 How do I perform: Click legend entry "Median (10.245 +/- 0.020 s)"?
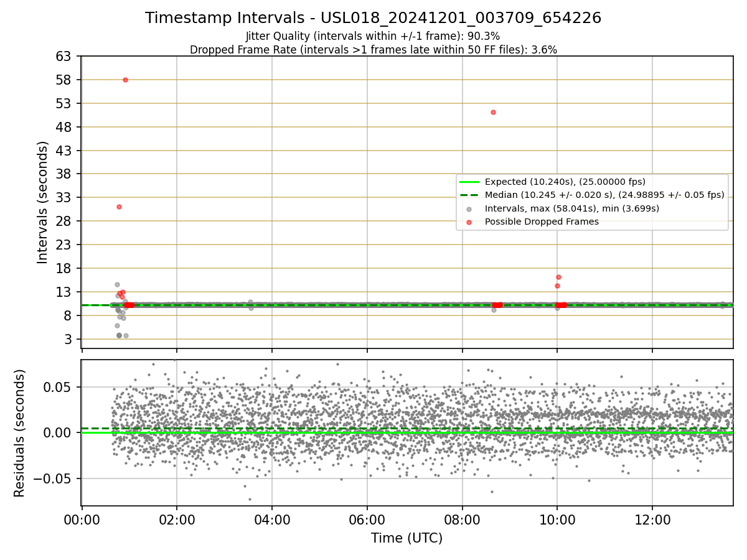click(x=604, y=195)
